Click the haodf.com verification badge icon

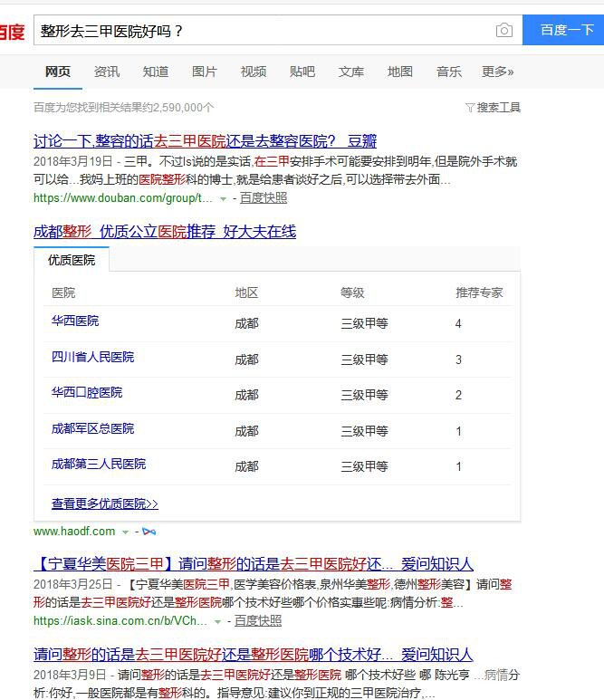click(x=149, y=532)
